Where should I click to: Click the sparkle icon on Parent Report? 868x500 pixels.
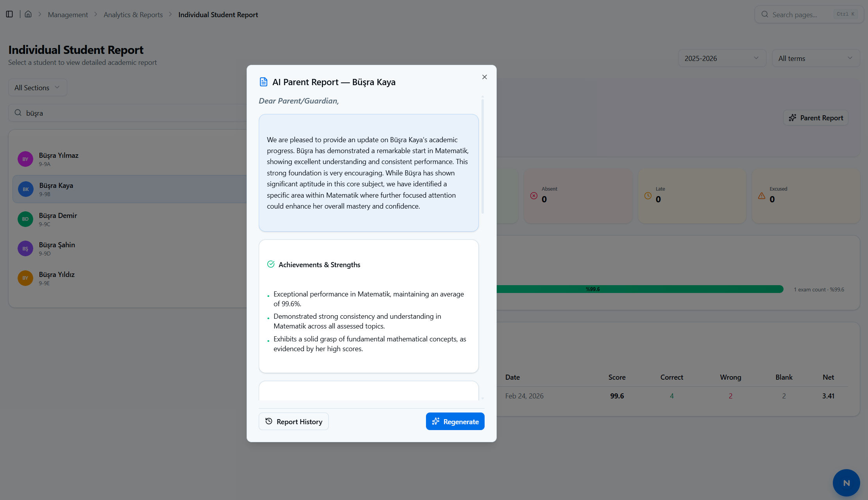click(793, 118)
